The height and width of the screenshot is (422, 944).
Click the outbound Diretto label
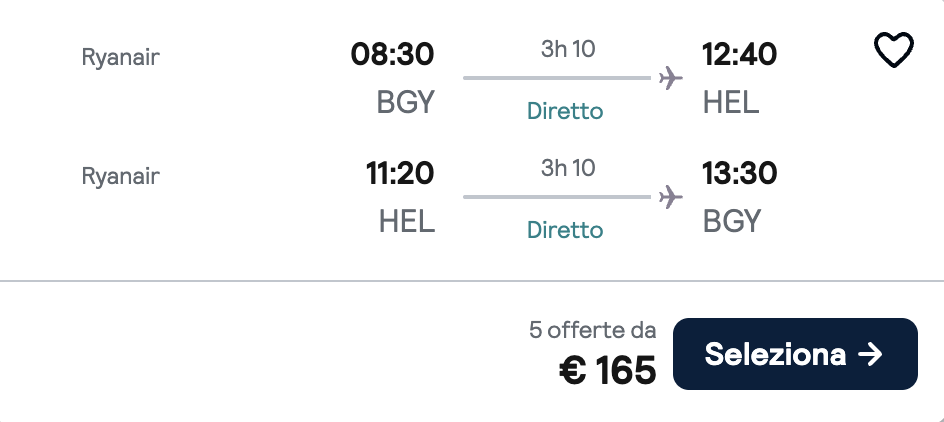tap(565, 111)
